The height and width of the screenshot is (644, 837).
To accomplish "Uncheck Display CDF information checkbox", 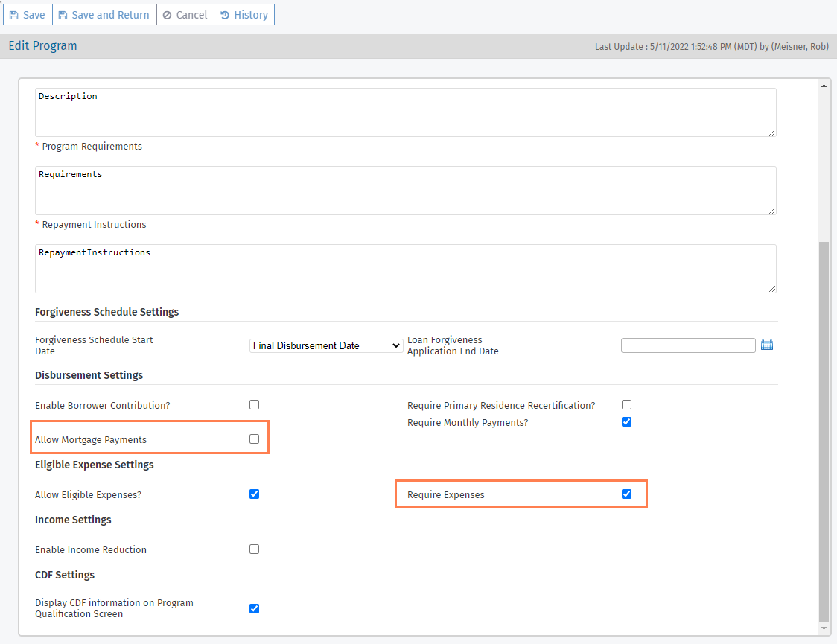I will [x=255, y=608].
